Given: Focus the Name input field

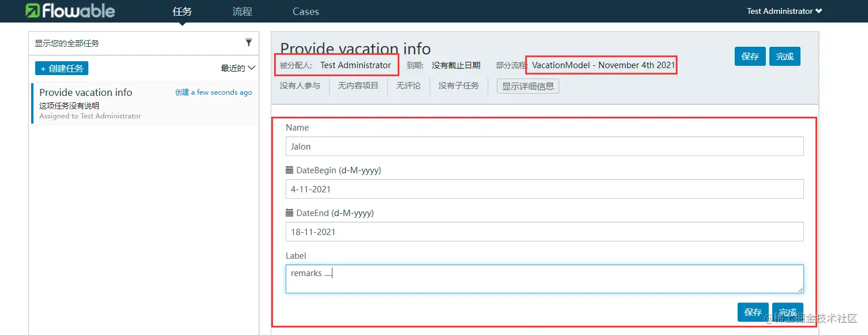Looking at the screenshot, I should [545, 146].
